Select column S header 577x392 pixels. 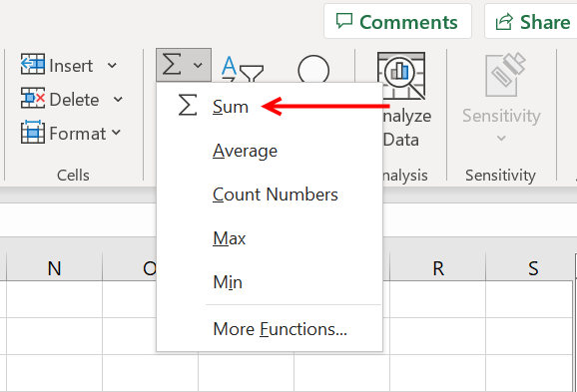(x=530, y=268)
